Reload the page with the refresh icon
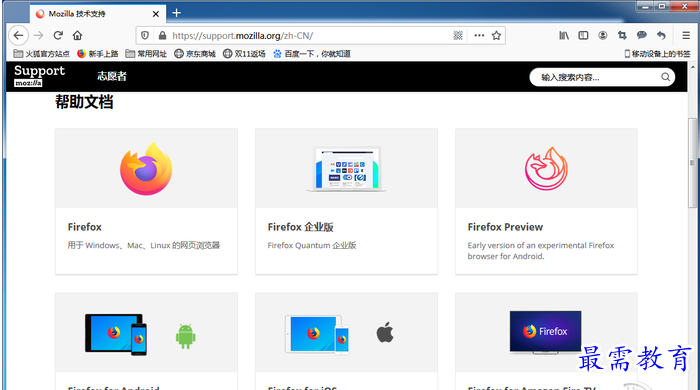This screenshot has width=700, height=390. tap(58, 35)
